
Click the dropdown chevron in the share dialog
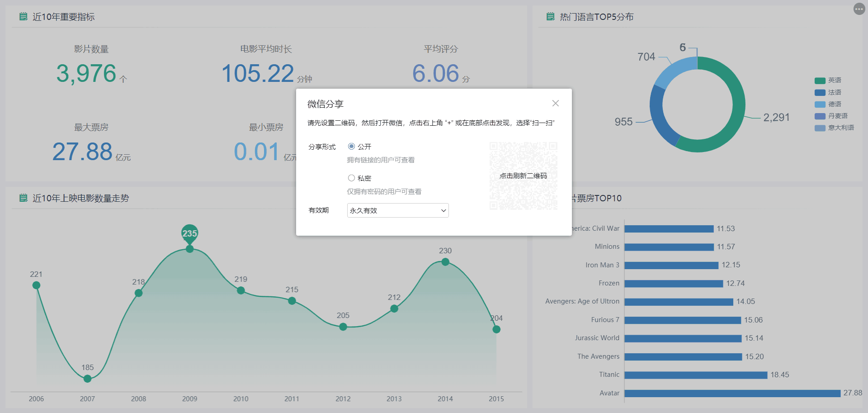point(443,210)
